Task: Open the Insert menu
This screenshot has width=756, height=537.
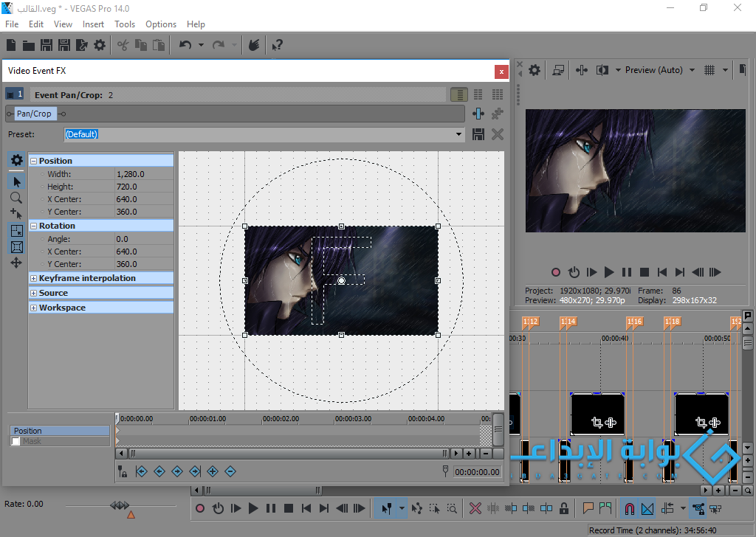Action: (93, 24)
